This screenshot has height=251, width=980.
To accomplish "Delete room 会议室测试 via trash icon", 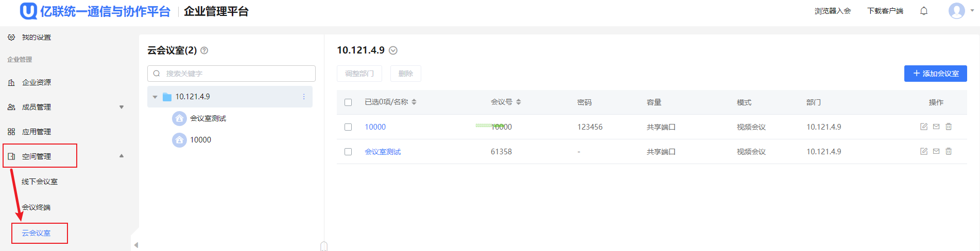I will (949, 151).
